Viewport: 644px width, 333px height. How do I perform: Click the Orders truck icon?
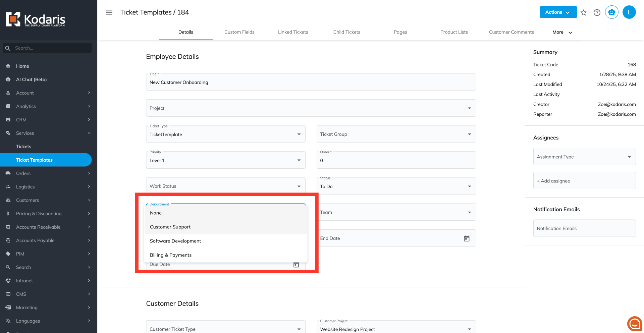(8, 173)
